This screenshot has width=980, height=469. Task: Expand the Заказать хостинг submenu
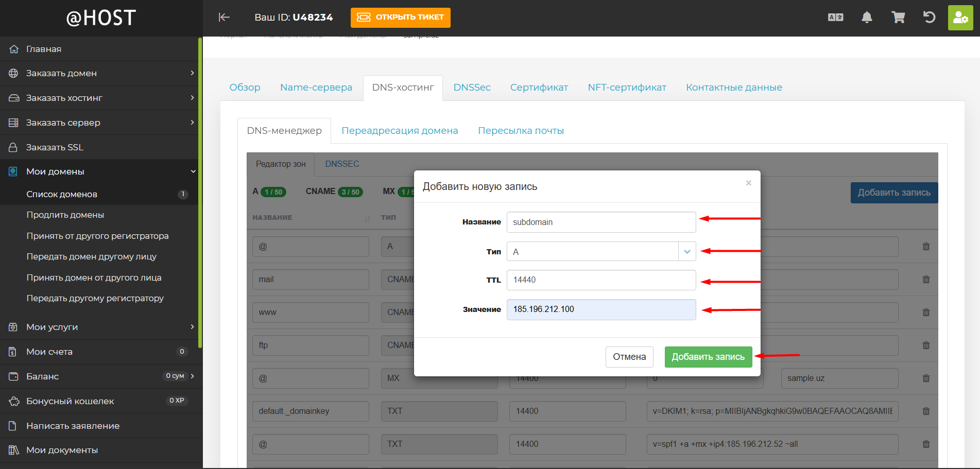pyautogui.click(x=193, y=98)
